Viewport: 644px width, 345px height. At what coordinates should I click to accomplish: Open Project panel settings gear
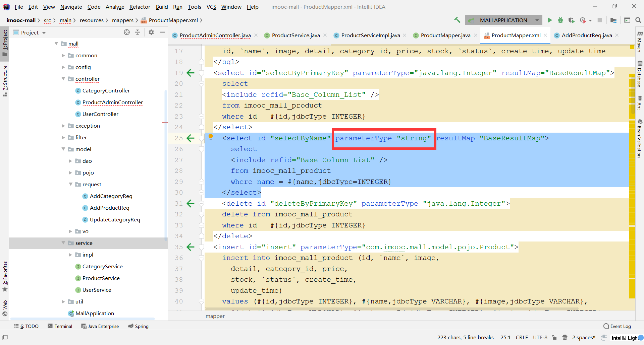tap(151, 32)
